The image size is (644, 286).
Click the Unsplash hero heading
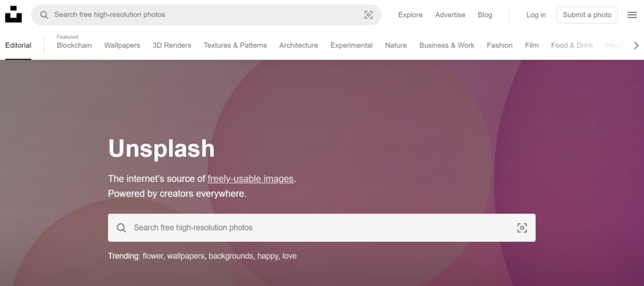tap(162, 149)
